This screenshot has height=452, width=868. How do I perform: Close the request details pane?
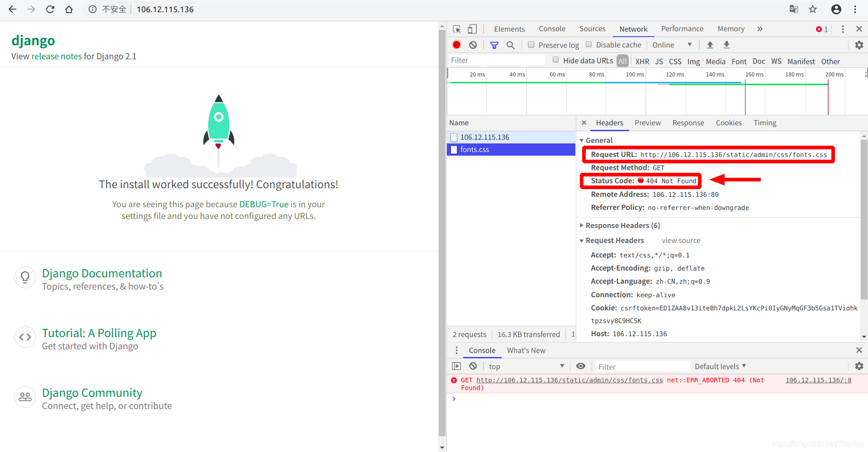coord(584,123)
